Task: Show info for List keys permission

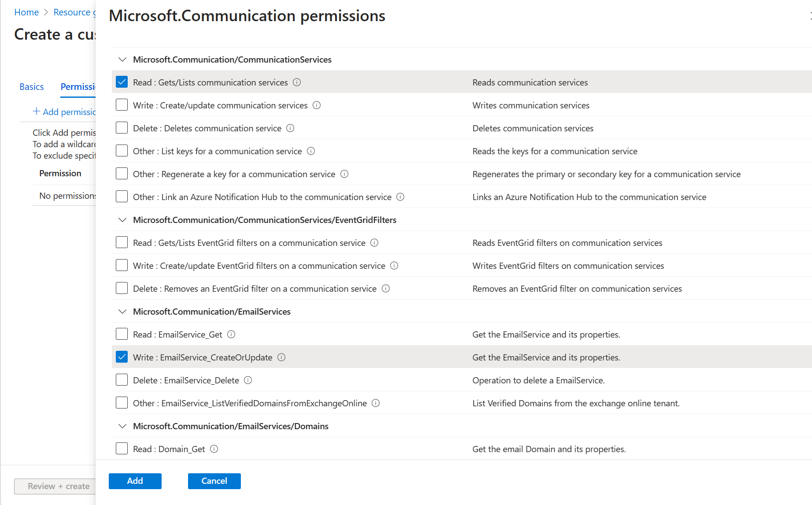Action: 311,151
